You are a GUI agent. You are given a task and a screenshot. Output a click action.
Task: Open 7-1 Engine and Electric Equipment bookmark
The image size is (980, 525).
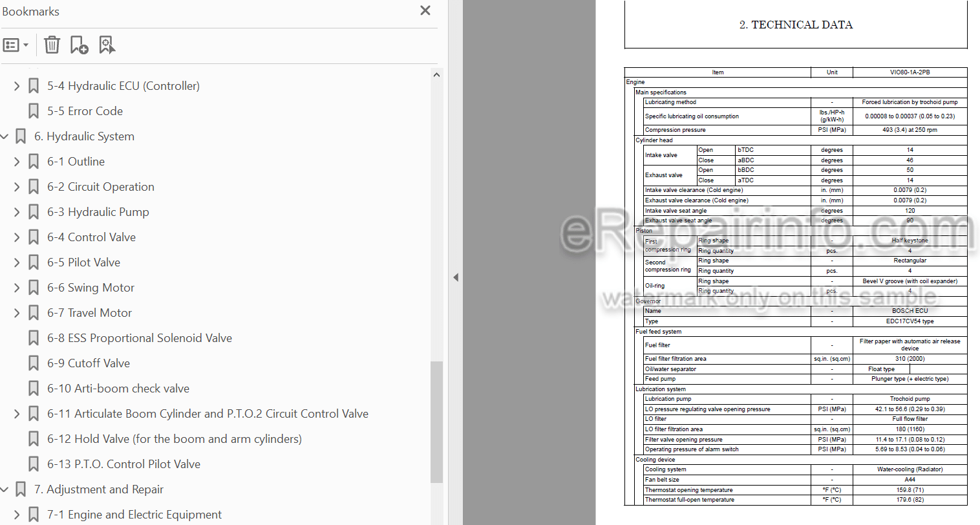[x=134, y=515]
